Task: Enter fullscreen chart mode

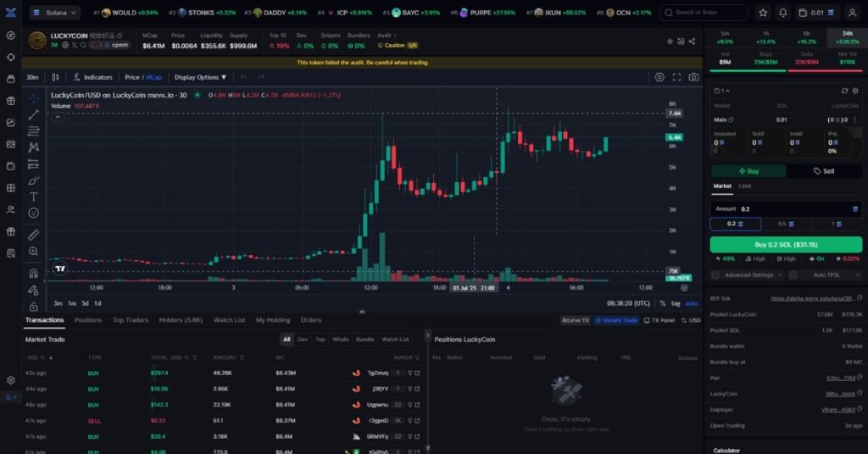Action: click(x=676, y=77)
